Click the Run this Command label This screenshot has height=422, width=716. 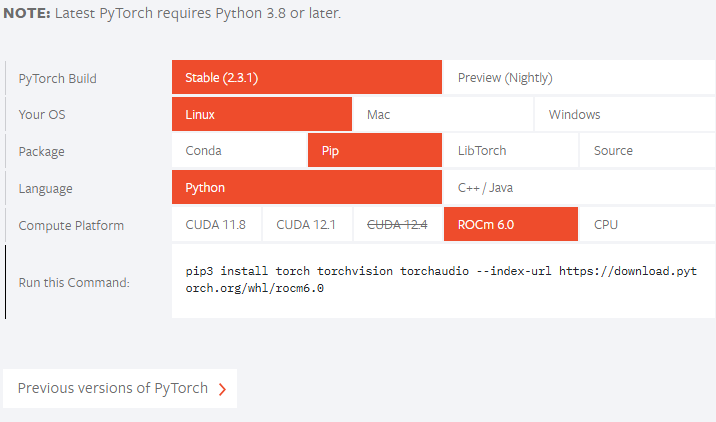74,282
